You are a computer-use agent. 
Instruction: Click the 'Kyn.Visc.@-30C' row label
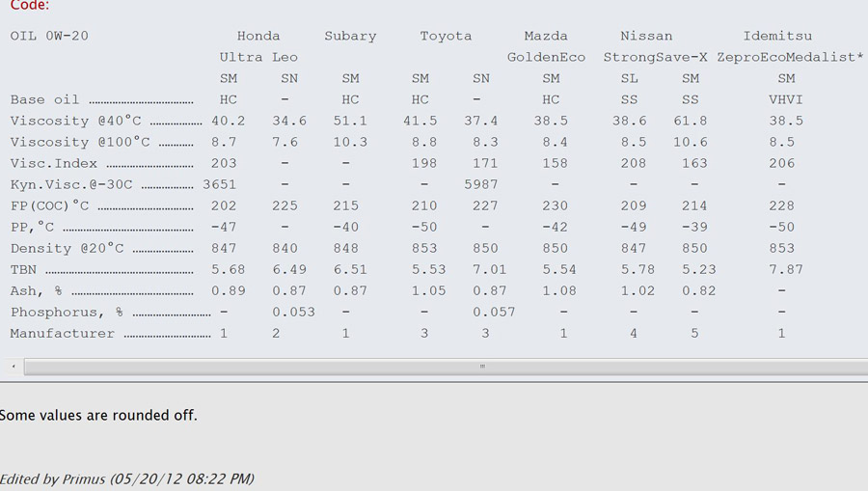pyautogui.click(x=71, y=184)
